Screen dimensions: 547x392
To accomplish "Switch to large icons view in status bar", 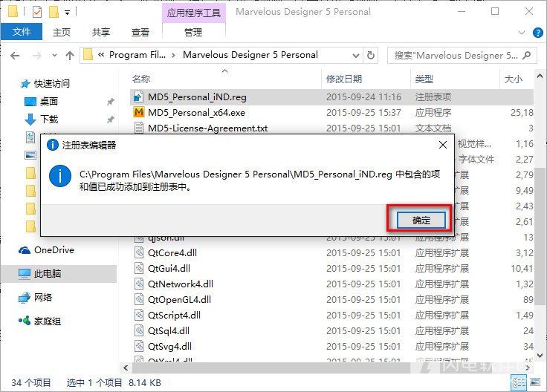I will pos(535,382).
